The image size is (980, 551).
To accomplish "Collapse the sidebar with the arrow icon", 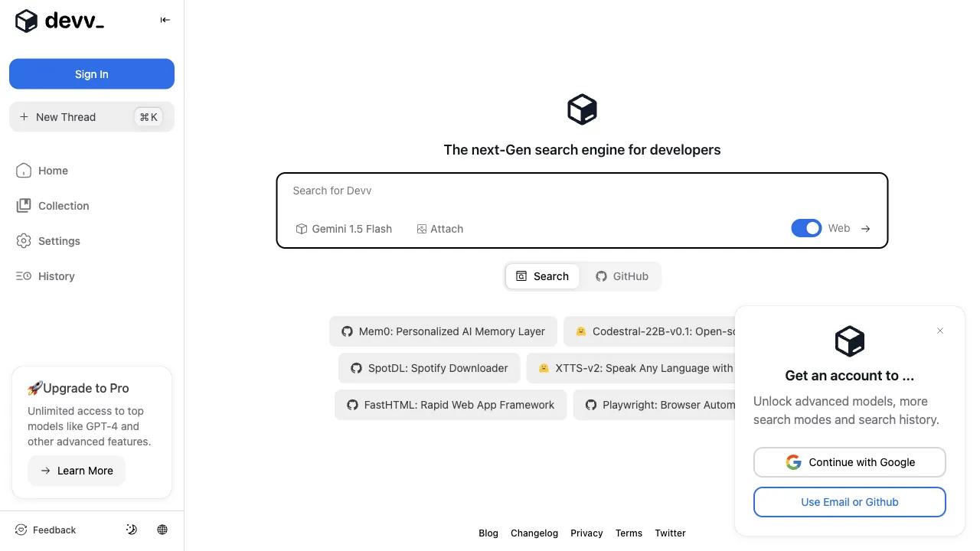I will click(165, 20).
